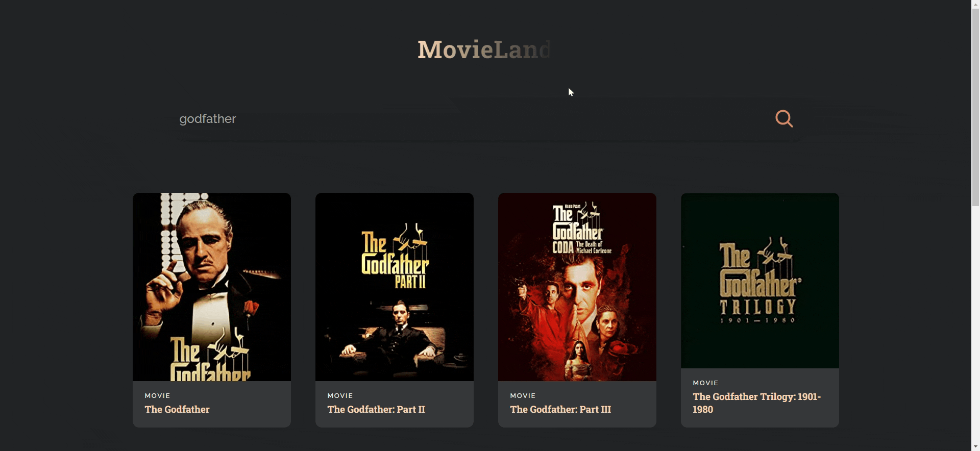Click the scrollbar down arrow
This screenshot has width=980, height=451.
[975, 447]
